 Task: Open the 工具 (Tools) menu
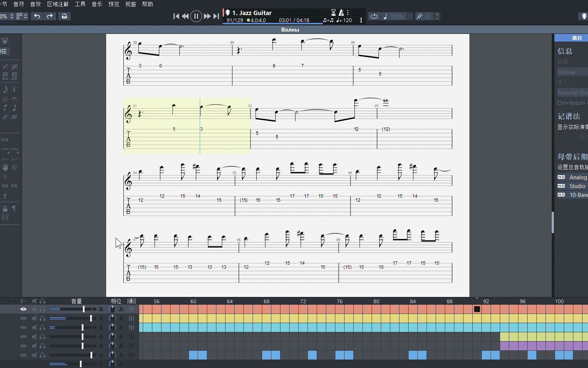coord(80,4)
